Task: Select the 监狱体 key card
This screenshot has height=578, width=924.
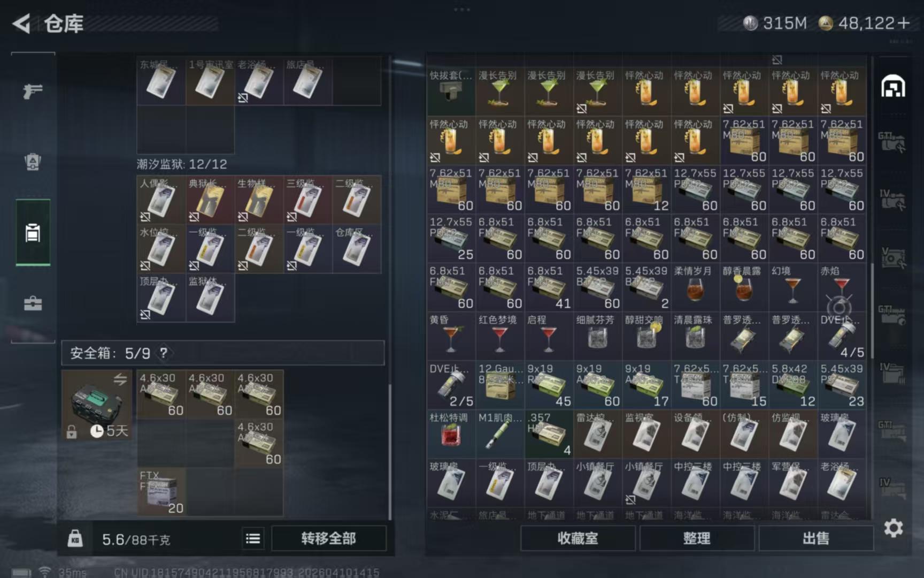Action: click(210, 298)
